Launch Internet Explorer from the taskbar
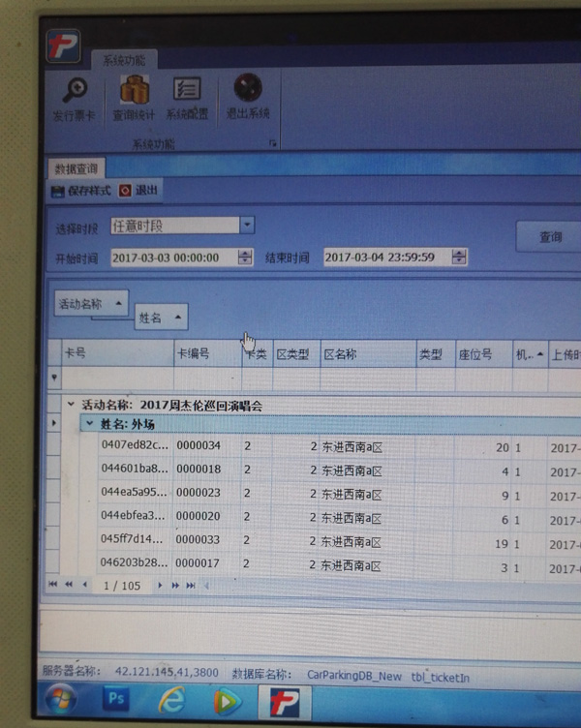Image resolution: width=581 pixels, height=728 pixels. click(172, 697)
